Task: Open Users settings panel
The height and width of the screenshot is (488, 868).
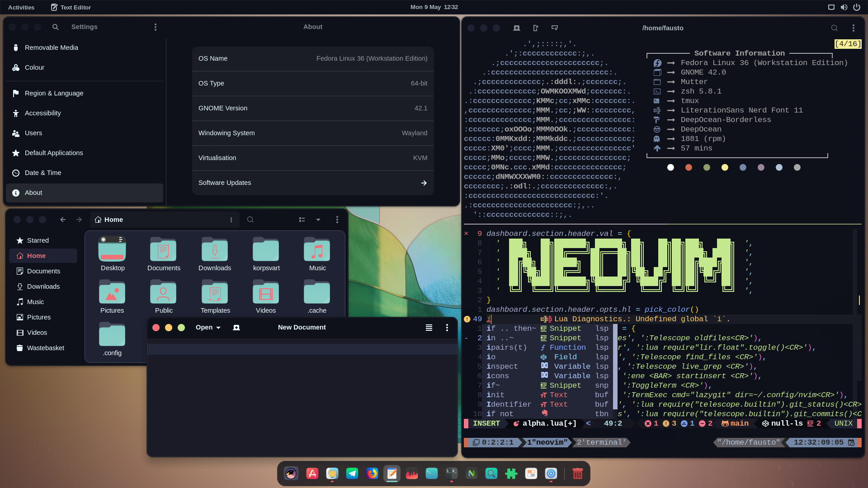Action: (x=85, y=133)
